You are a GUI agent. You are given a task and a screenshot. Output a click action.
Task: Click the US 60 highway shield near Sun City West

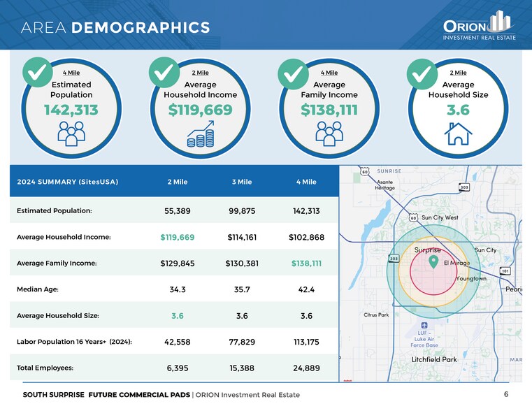[x=413, y=218]
